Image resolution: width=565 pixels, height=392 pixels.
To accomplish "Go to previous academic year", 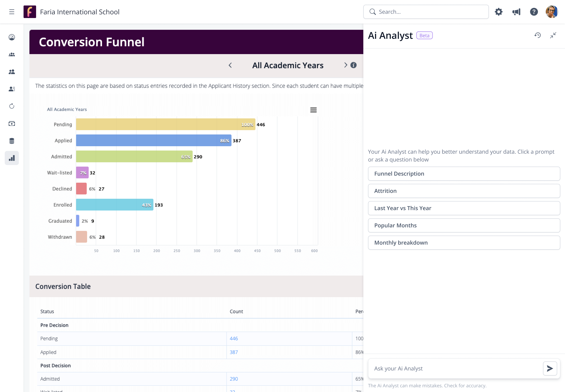I will [x=230, y=65].
